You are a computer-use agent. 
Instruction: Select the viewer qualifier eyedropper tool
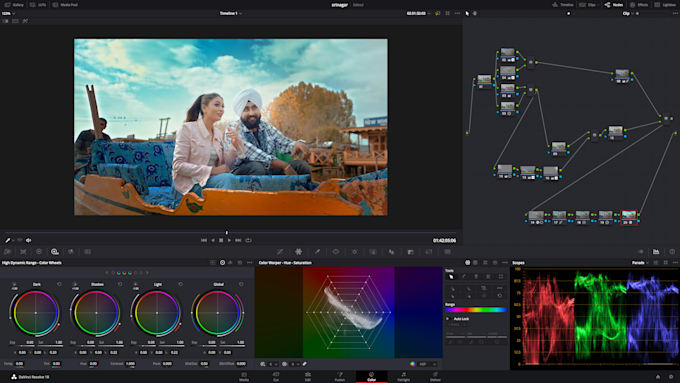pos(8,240)
